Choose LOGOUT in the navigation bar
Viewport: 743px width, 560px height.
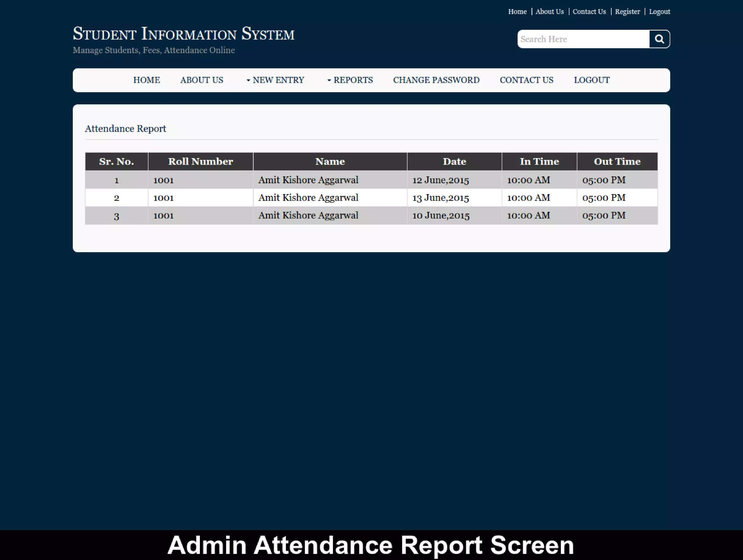[592, 80]
